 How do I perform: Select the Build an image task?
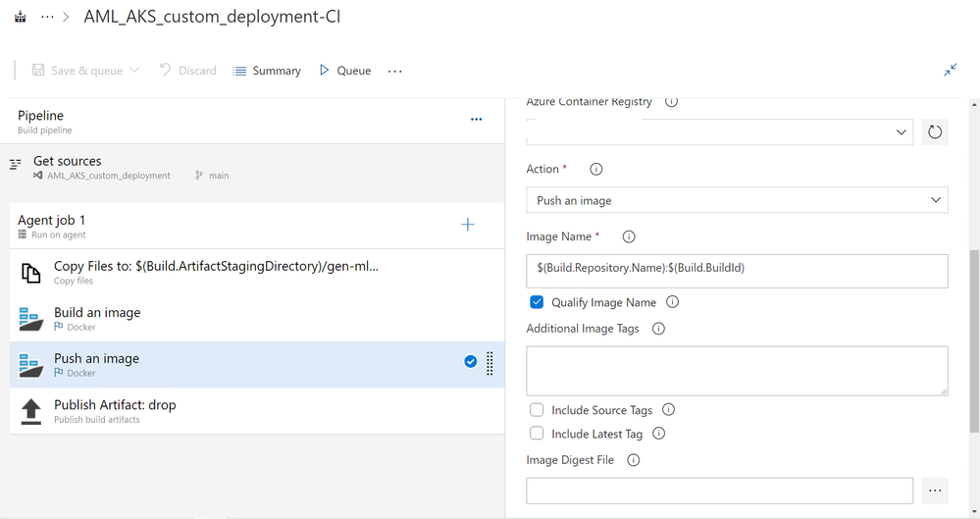coord(257,318)
